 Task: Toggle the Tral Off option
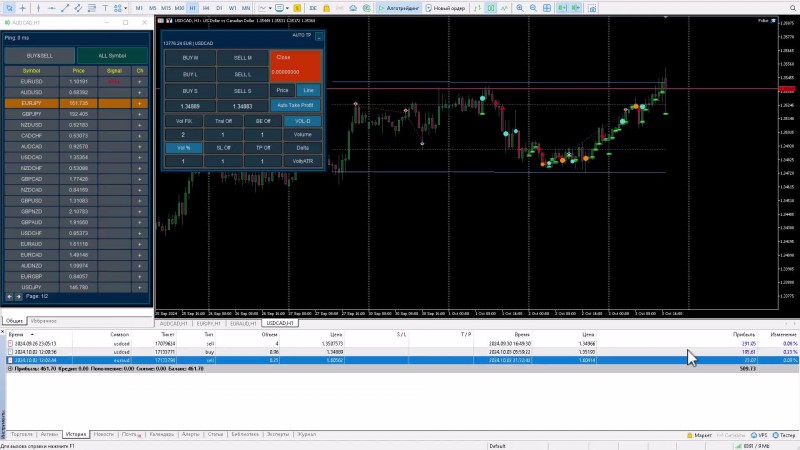(223, 121)
